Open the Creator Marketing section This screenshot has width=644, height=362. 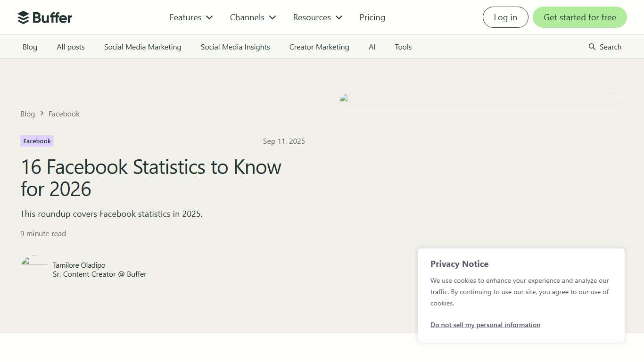point(319,47)
